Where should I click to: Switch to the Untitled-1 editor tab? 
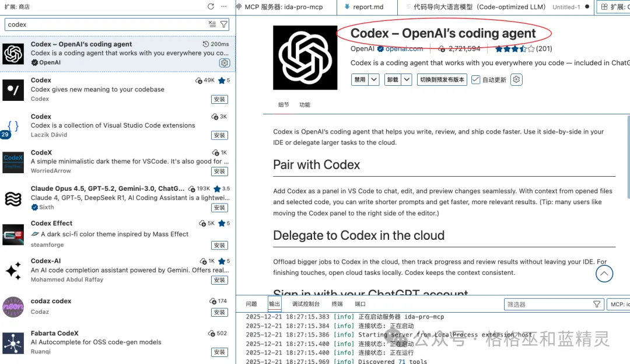pos(495,7)
